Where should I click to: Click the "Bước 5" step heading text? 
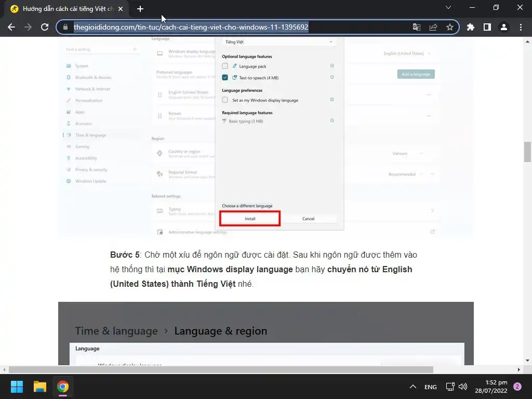pos(125,255)
